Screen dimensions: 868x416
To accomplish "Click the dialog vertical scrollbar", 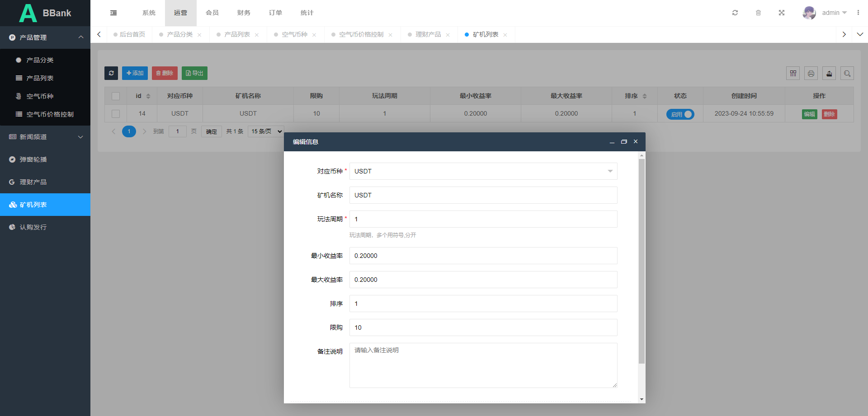I will coord(642,261).
